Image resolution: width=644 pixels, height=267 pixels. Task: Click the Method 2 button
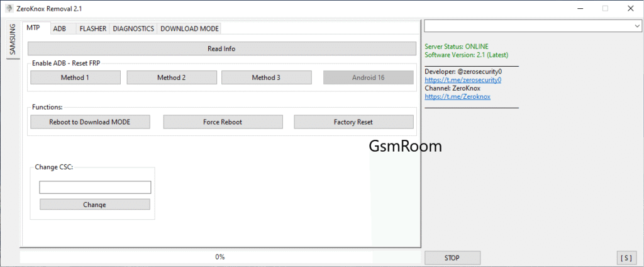(171, 77)
